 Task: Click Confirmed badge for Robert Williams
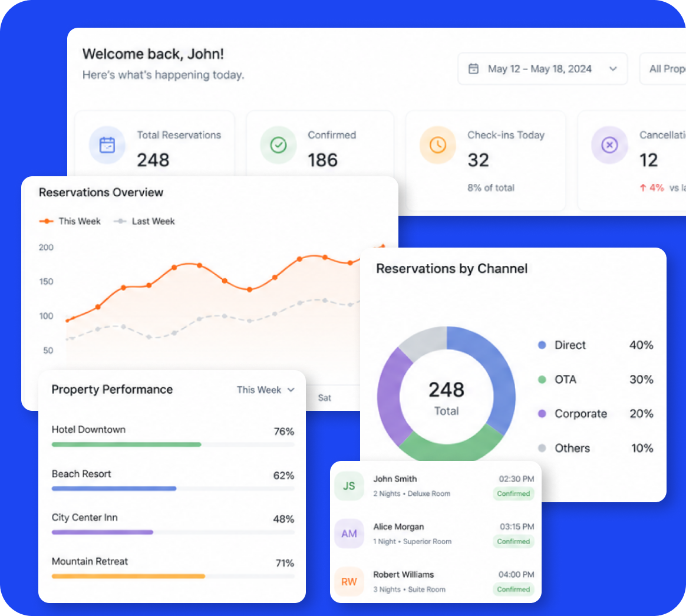tap(513, 589)
